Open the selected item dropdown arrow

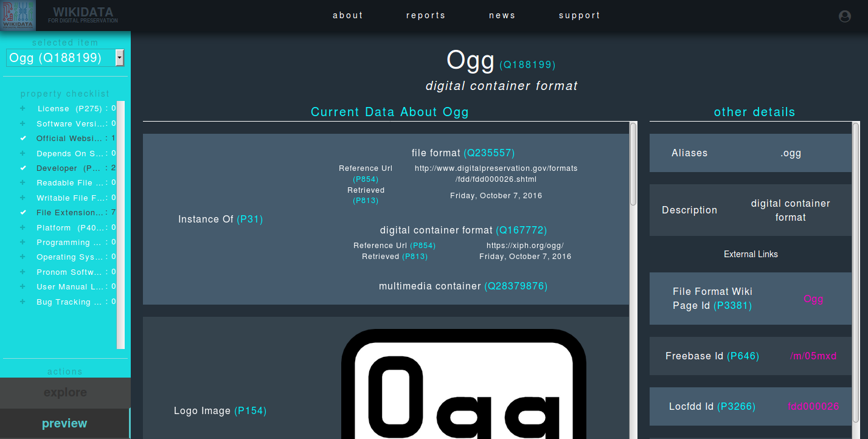click(x=119, y=58)
